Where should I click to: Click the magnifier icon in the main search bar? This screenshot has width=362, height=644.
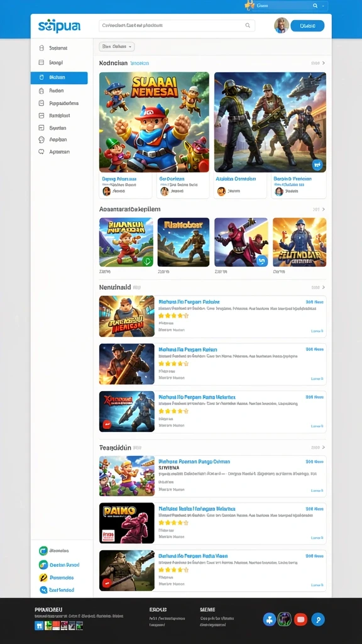tap(248, 25)
